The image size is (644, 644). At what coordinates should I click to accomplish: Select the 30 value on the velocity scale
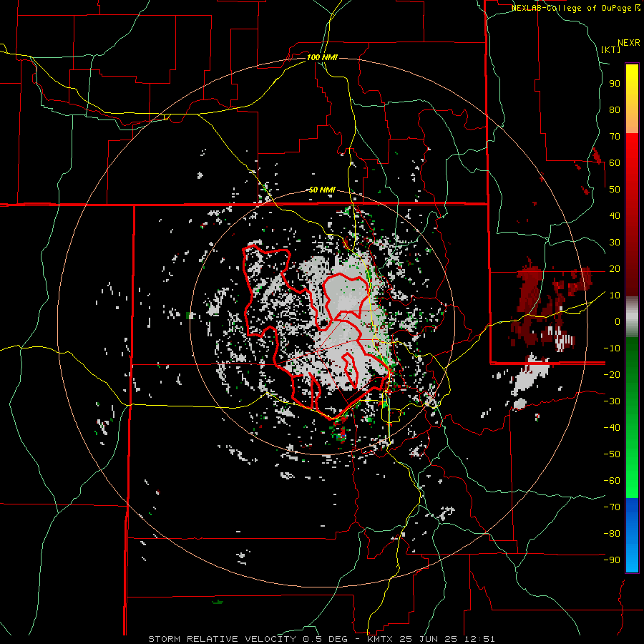(x=615, y=243)
